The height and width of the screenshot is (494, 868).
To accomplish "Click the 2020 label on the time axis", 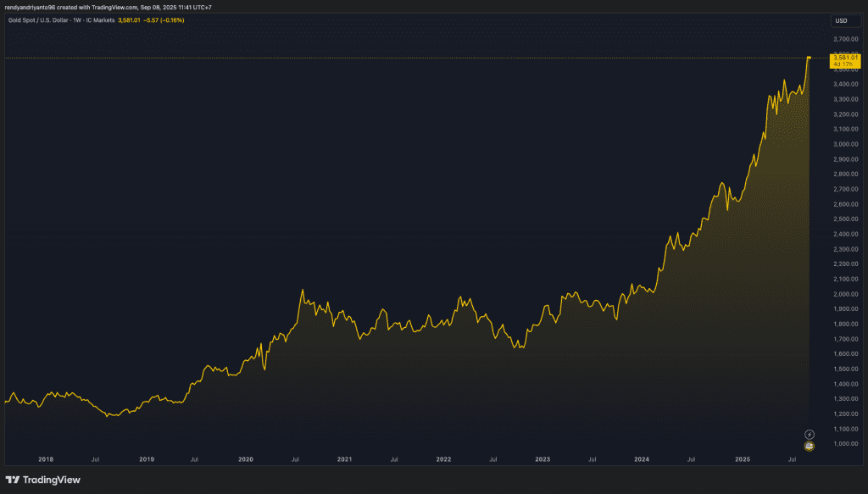I will point(246,458).
